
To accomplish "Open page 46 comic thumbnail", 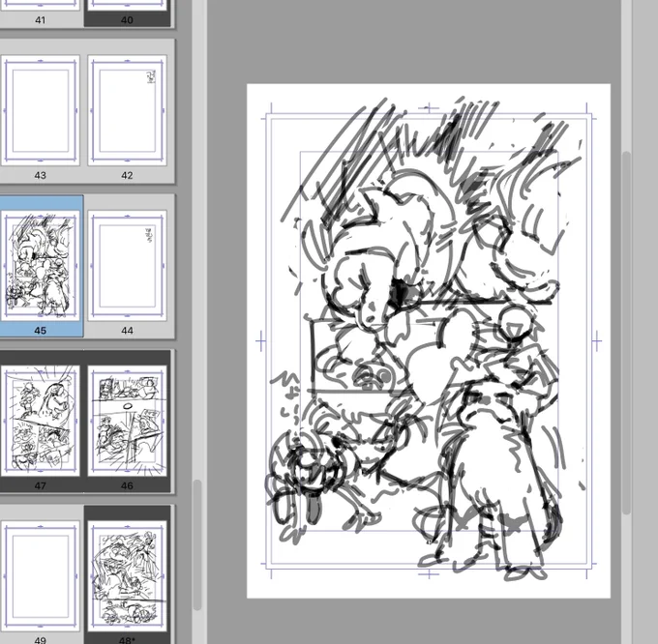I will pyautogui.click(x=127, y=421).
